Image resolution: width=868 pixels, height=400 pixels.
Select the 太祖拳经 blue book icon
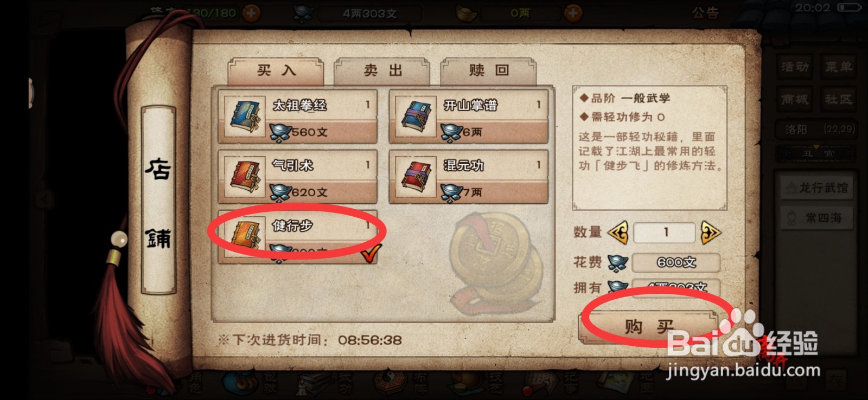(245, 117)
